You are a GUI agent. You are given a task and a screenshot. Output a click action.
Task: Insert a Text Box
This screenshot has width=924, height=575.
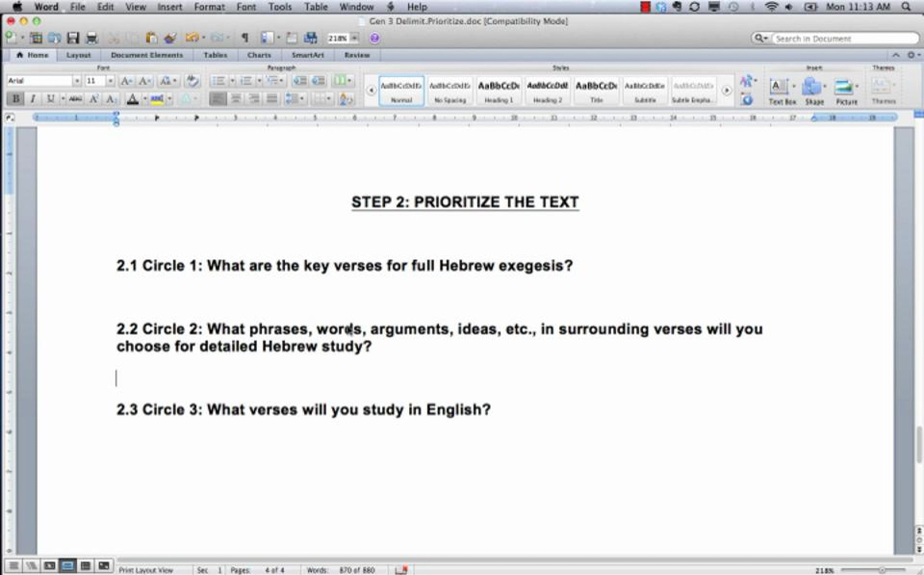click(782, 91)
